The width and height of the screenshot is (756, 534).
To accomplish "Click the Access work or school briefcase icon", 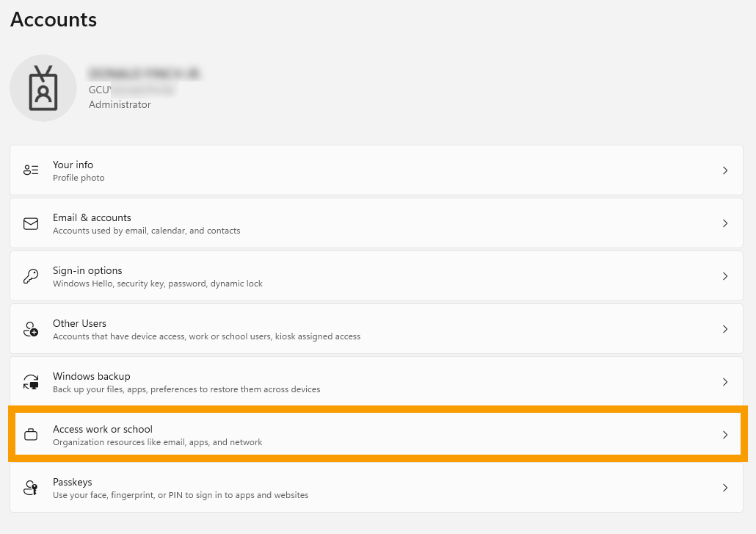I will 31,435.
